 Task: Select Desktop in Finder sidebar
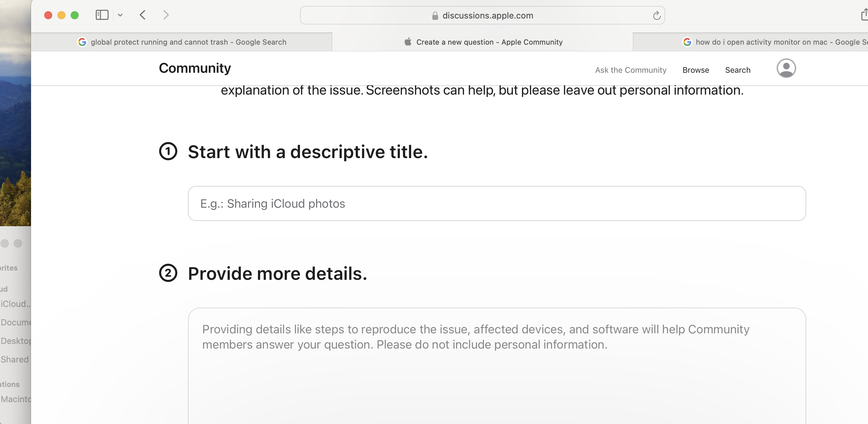click(16, 341)
